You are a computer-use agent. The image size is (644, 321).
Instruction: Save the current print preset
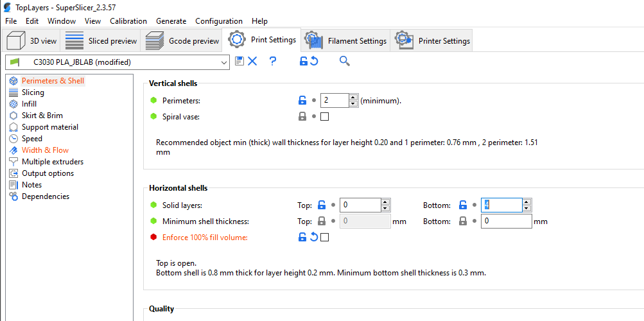click(239, 61)
